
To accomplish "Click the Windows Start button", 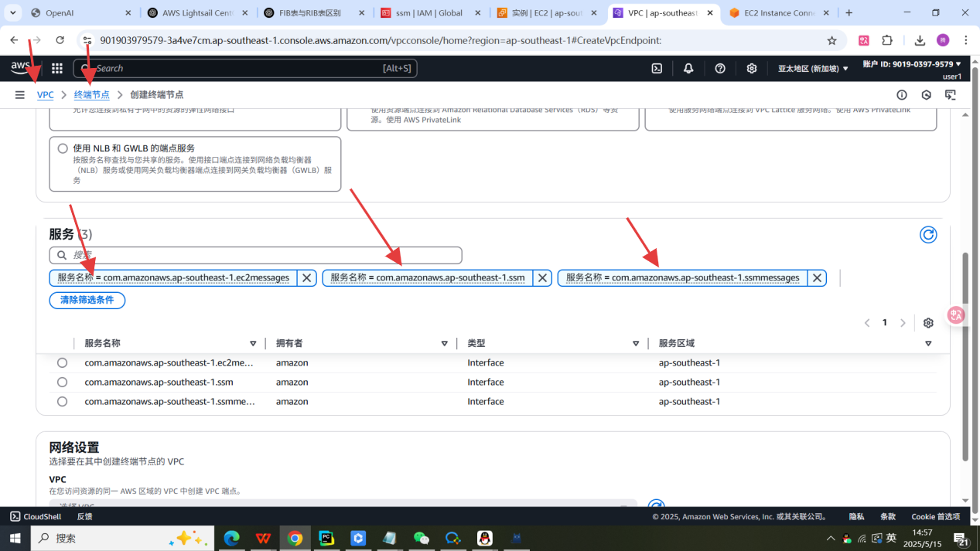I will click(x=15, y=538).
